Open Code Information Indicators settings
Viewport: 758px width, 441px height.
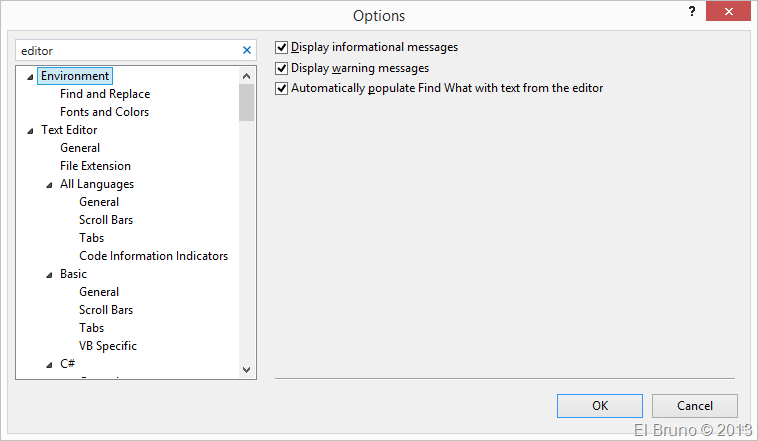[153, 256]
